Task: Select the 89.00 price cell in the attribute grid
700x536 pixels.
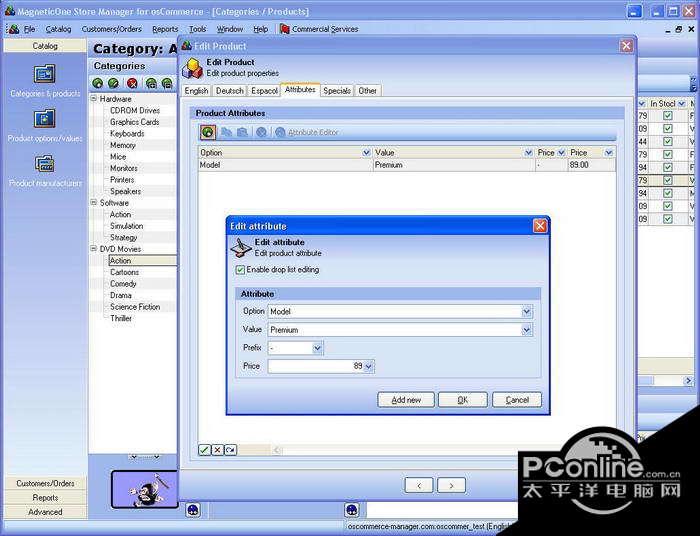Action: pos(592,165)
